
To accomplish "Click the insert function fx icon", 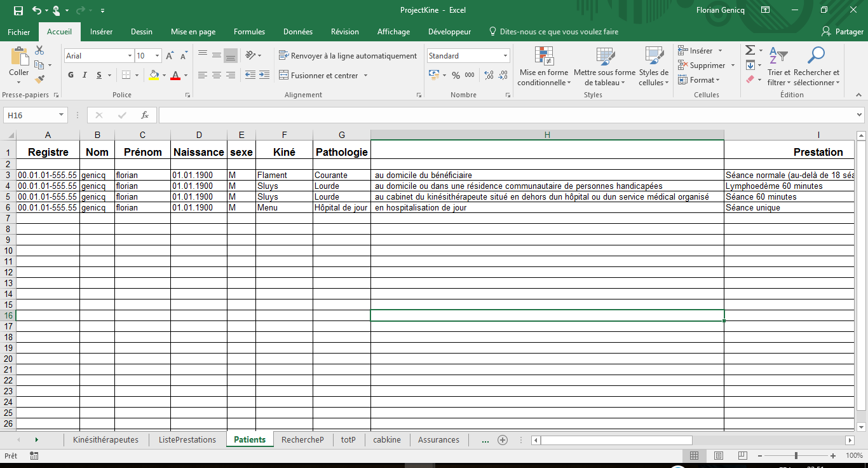I will pyautogui.click(x=145, y=115).
